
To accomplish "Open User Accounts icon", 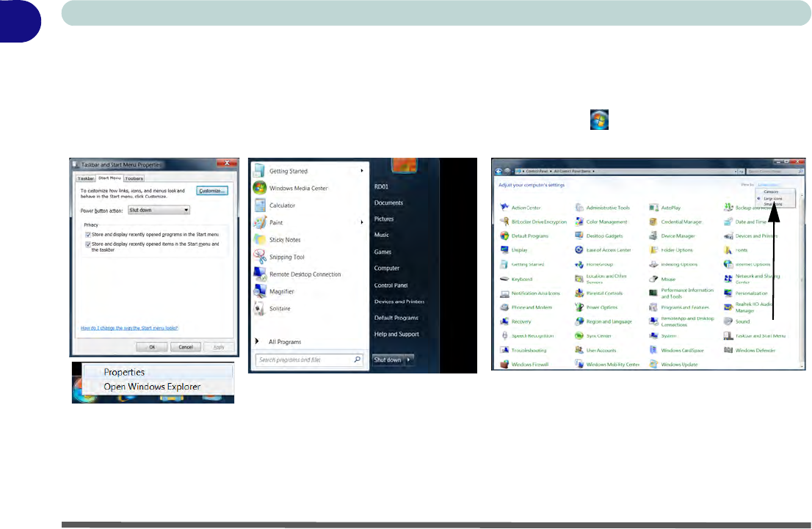I will pyautogui.click(x=579, y=350).
